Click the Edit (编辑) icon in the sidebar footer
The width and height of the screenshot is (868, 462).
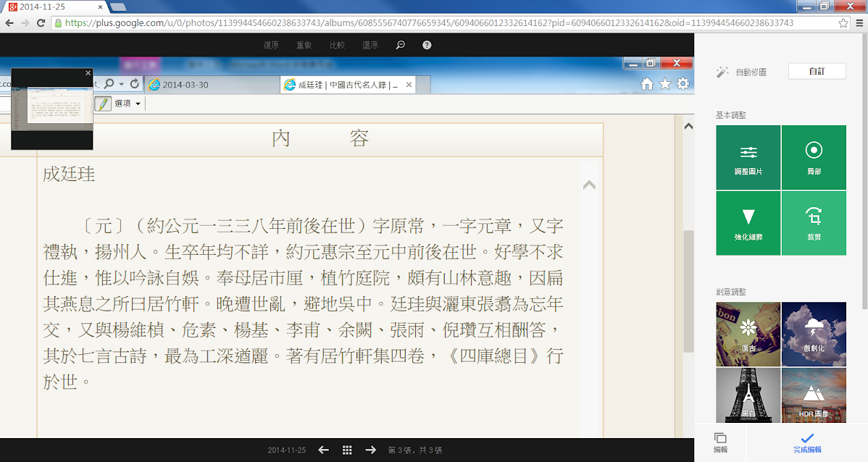(720, 443)
